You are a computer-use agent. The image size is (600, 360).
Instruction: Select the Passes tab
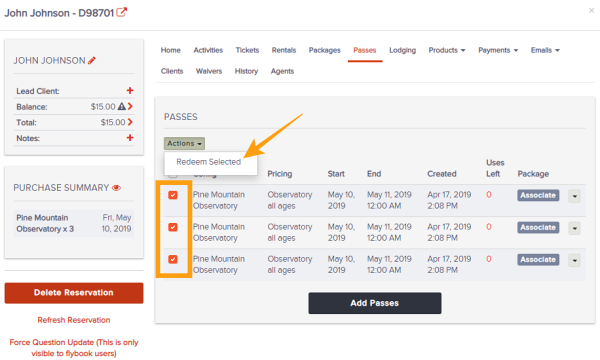coord(365,50)
